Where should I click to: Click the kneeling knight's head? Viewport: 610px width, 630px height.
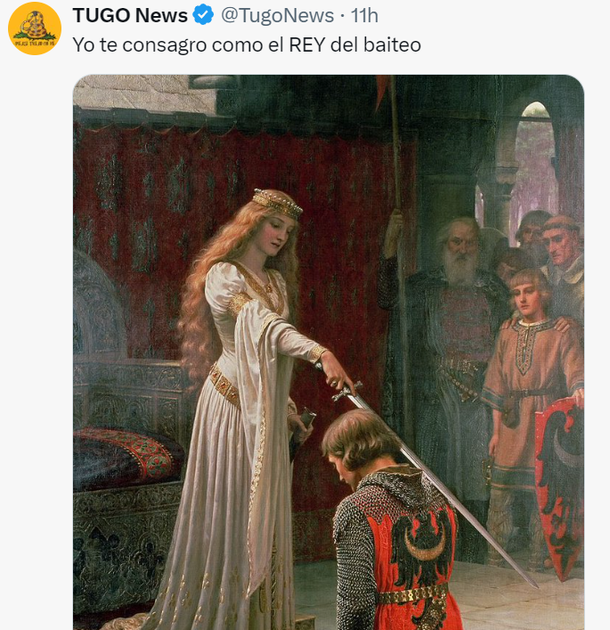coord(358,436)
